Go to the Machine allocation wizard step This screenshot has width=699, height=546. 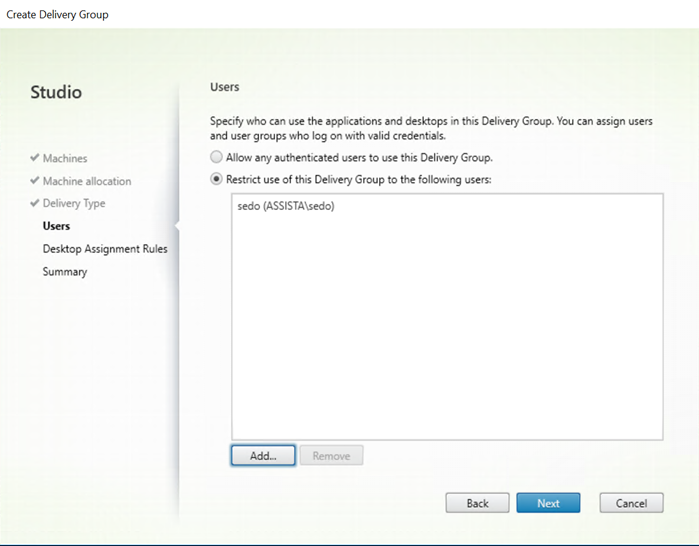point(87,181)
